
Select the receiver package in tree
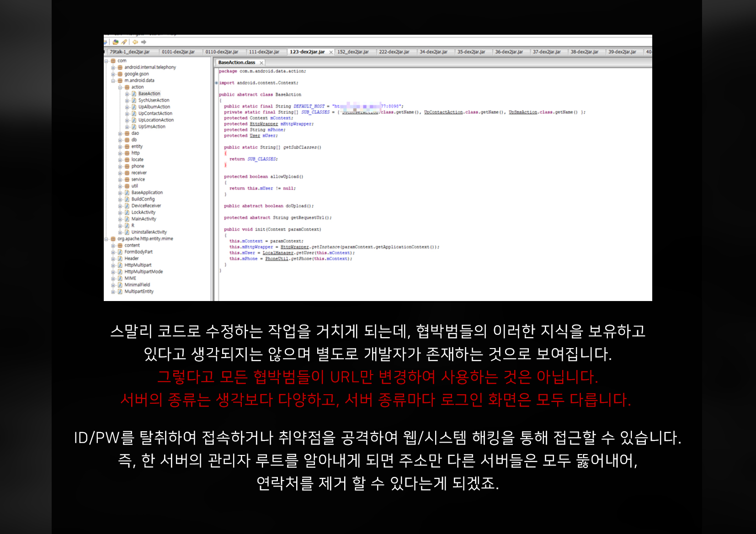(x=139, y=173)
